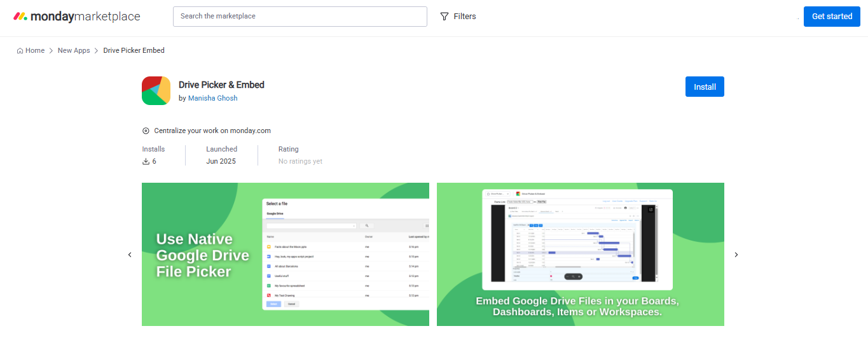Screen dimensions: 868x340
Task: Click the Get started button
Action: tap(832, 17)
